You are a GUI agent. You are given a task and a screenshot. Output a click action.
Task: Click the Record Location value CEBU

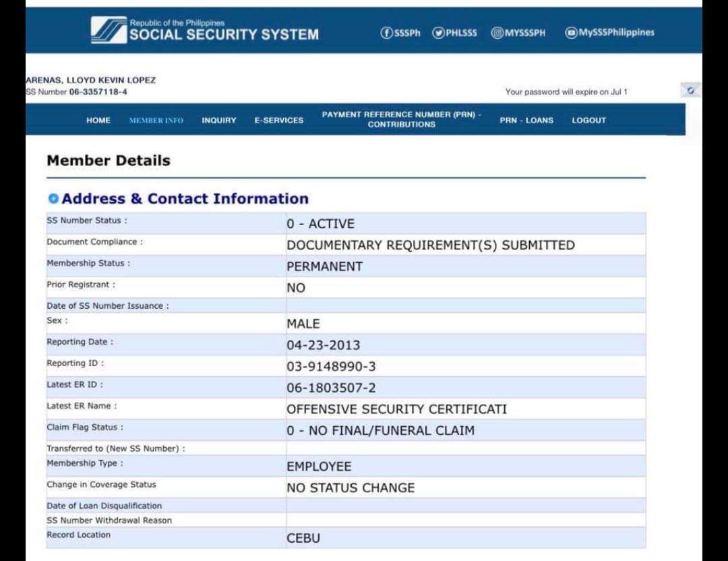click(x=303, y=538)
